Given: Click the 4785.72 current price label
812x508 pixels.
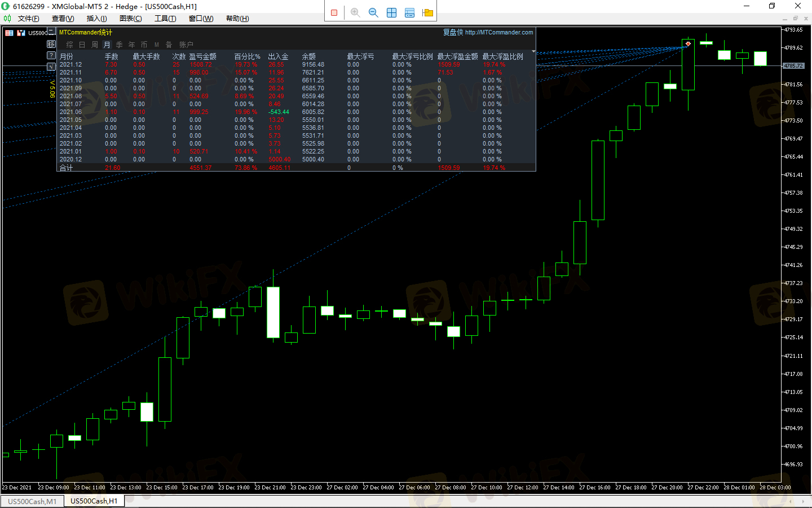Looking at the screenshot, I should [793, 66].
